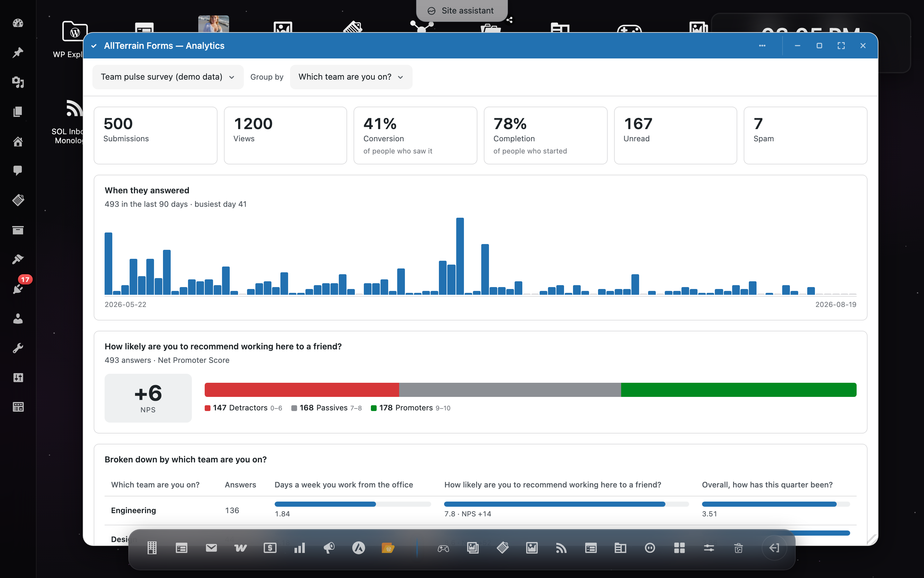Open the orange WordPress folder in dock
Screen dimensions: 924x578
click(x=388, y=548)
